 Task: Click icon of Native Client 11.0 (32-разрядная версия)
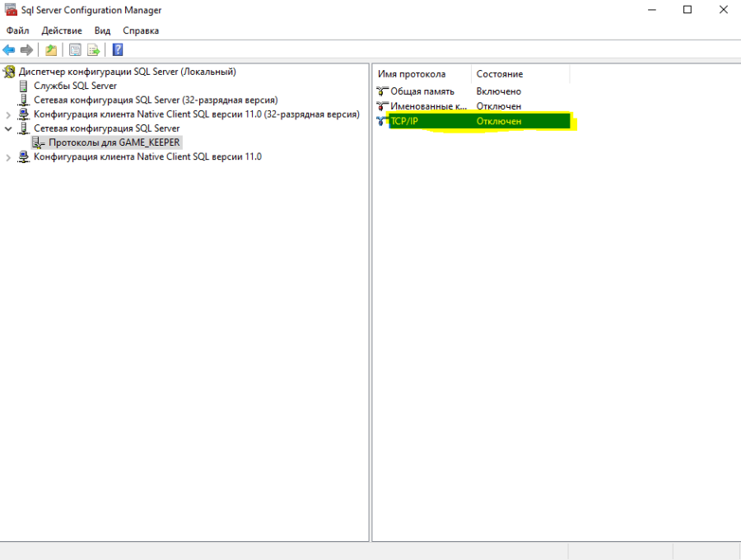tap(23, 114)
